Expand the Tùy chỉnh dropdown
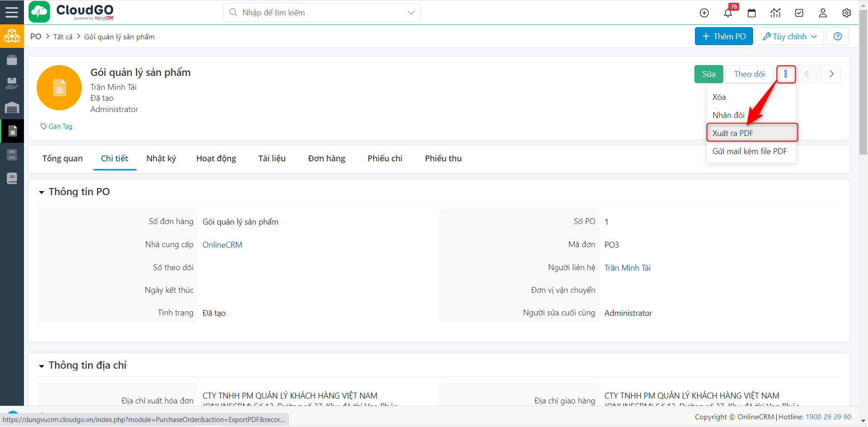Viewport: 868px width, 427px height. [x=790, y=37]
